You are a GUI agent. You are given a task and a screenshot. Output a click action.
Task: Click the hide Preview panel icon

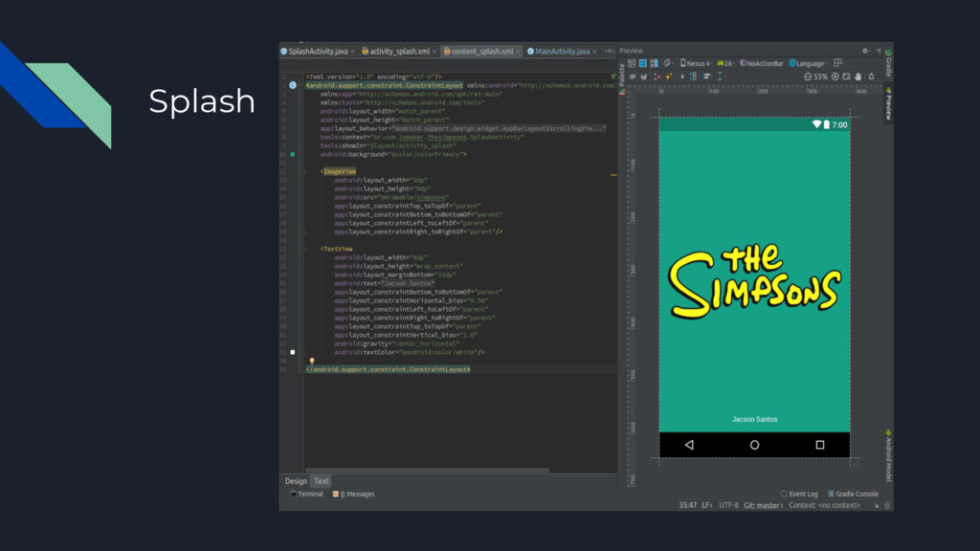(879, 51)
